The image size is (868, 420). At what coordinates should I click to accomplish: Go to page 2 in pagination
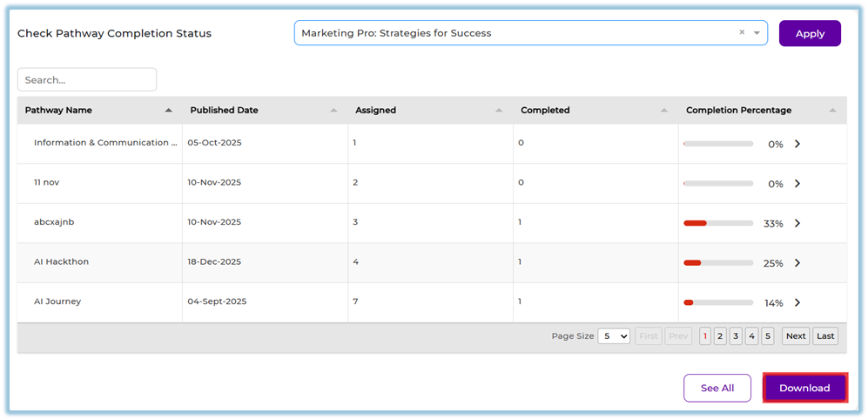(x=720, y=336)
